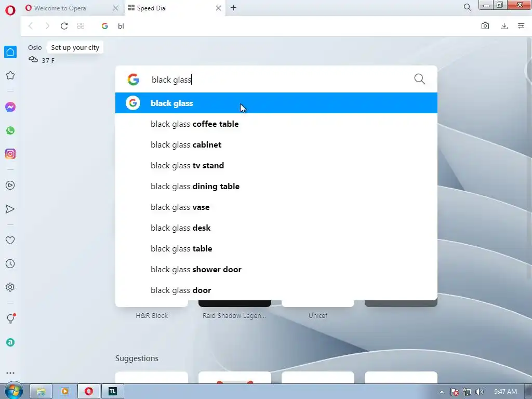Screen dimensions: 532x399
Task: Click the address bar showing 'bl'
Action: coord(285,26)
